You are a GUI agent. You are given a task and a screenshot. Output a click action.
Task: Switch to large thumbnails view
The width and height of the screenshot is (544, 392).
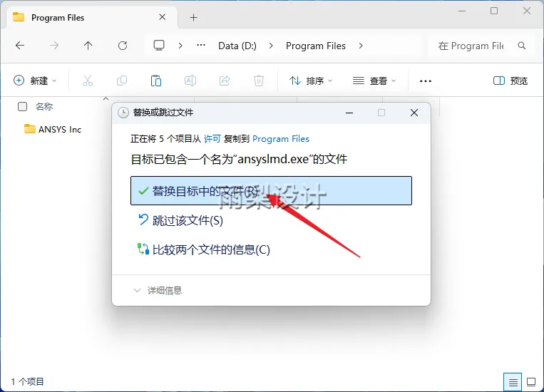point(531,382)
